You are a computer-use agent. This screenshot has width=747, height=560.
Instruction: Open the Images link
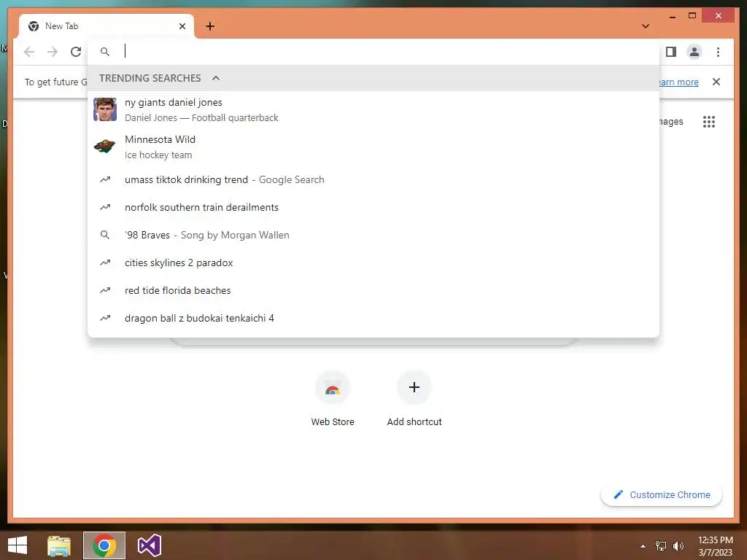672,122
